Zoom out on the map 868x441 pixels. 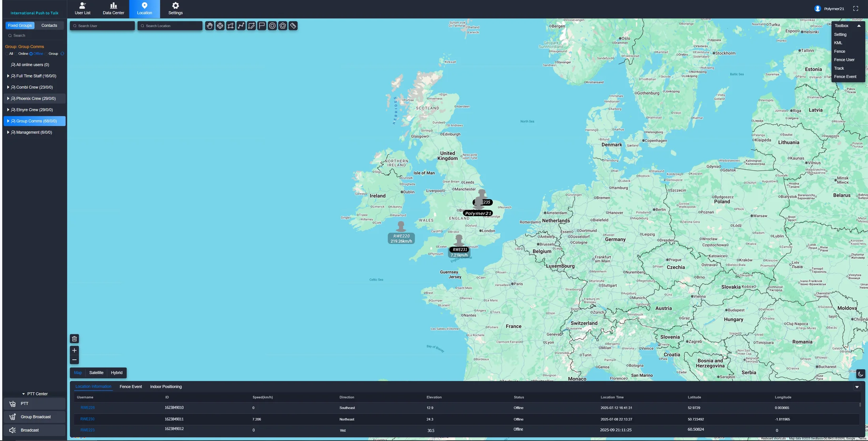tap(74, 360)
